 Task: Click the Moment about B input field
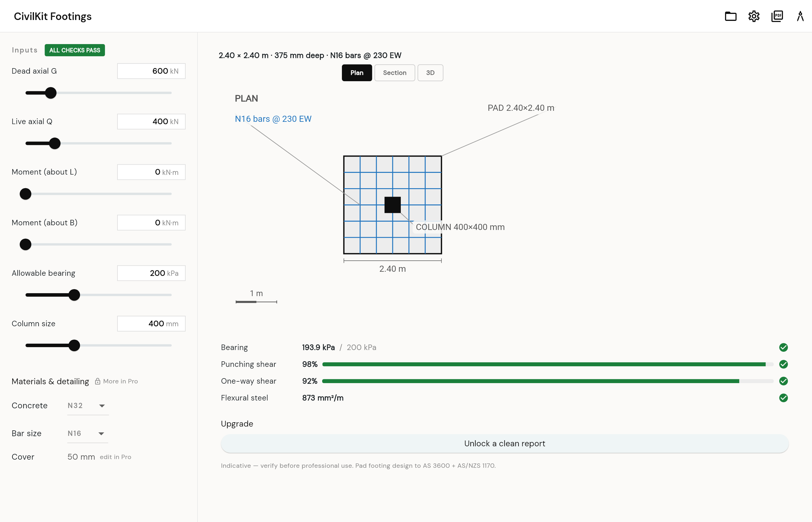coord(151,223)
